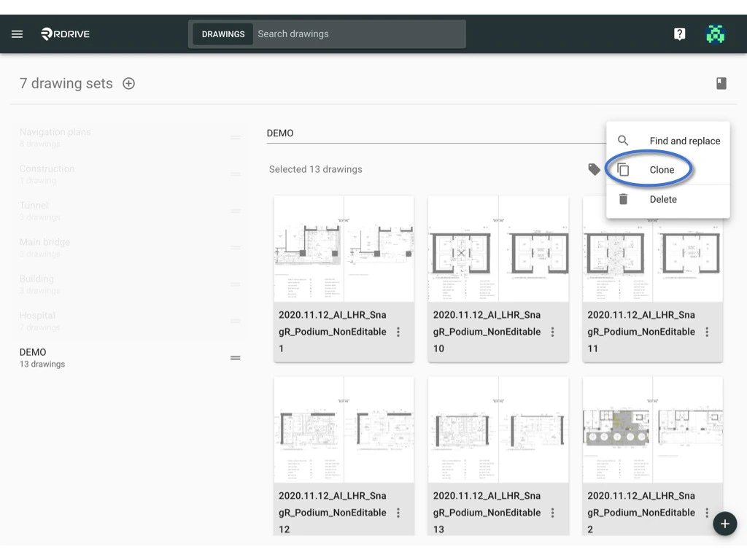Edit the DEMO set name field
This screenshot has height=560, width=747.
(436, 133)
